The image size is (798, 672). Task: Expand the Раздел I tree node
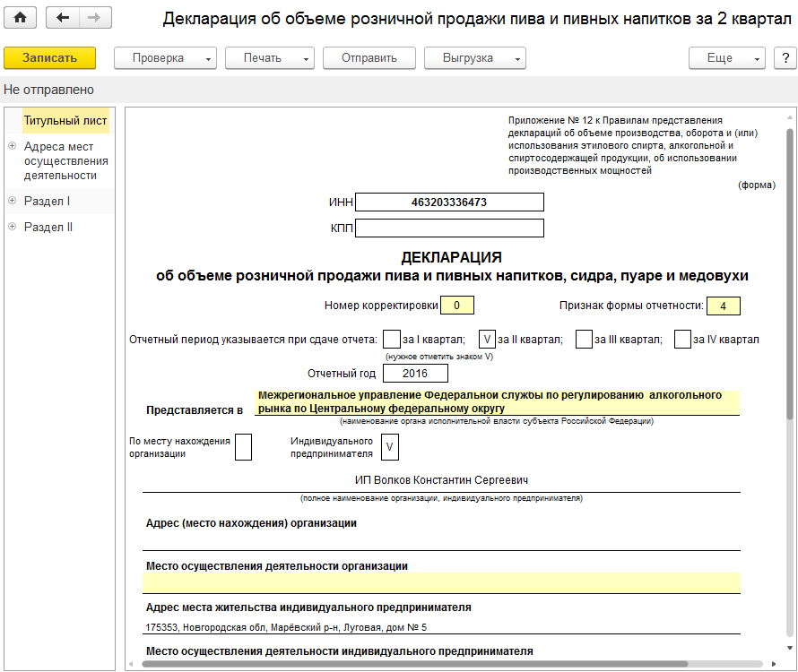point(13,201)
